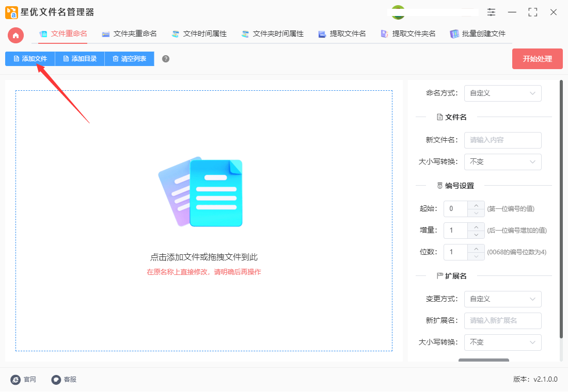Click the 版本: v2.1.0.0 label

535,379
